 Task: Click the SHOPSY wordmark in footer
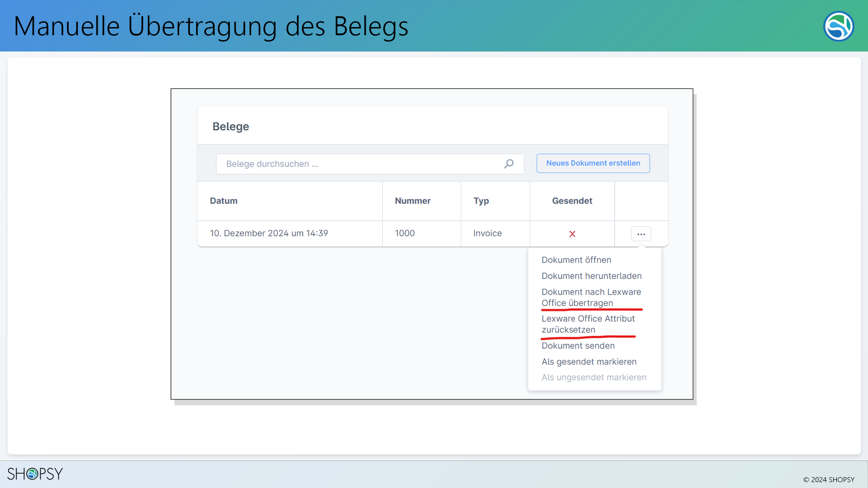click(35, 474)
